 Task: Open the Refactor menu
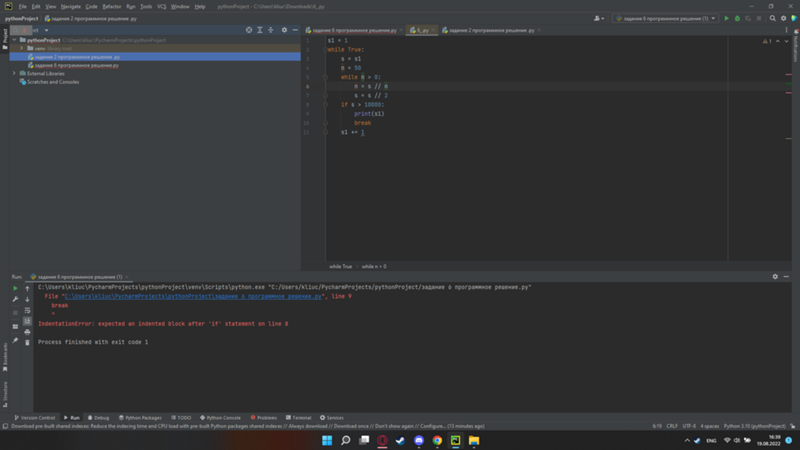(x=111, y=6)
